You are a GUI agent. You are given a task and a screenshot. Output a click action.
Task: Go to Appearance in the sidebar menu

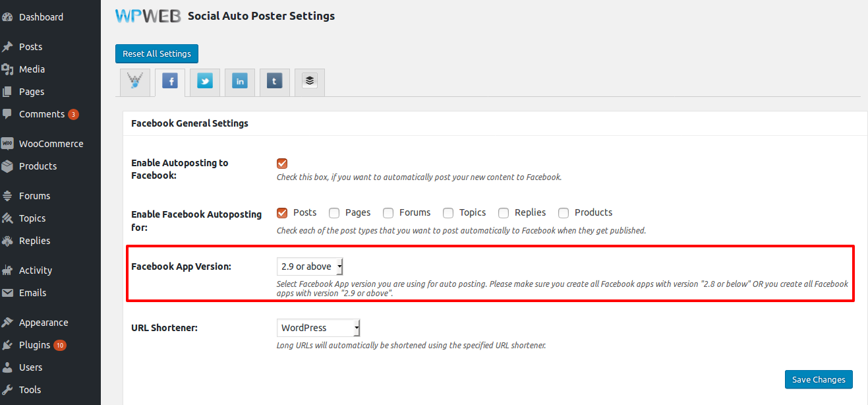[x=43, y=323]
